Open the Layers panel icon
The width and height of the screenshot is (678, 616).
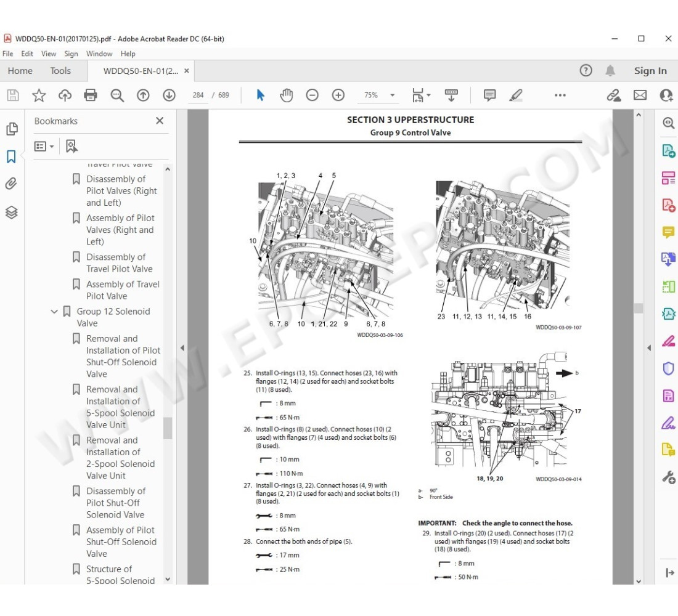pos(11,213)
